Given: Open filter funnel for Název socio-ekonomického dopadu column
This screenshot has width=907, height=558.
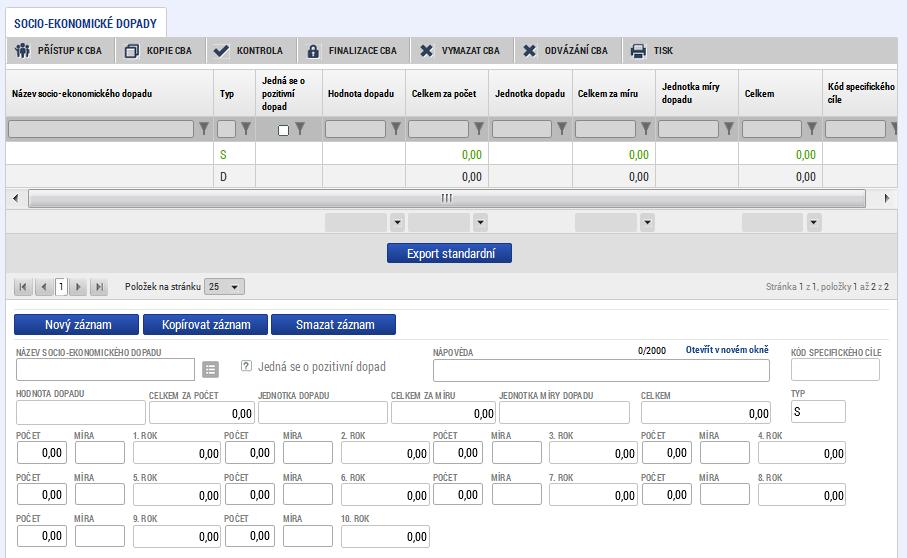Looking at the screenshot, I should click(204, 128).
